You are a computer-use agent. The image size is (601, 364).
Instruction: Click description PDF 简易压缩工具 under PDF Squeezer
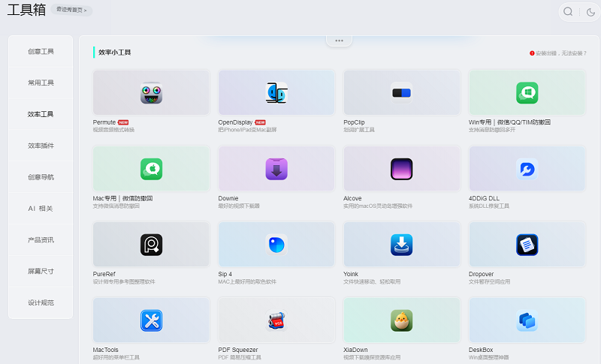(240, 357)
